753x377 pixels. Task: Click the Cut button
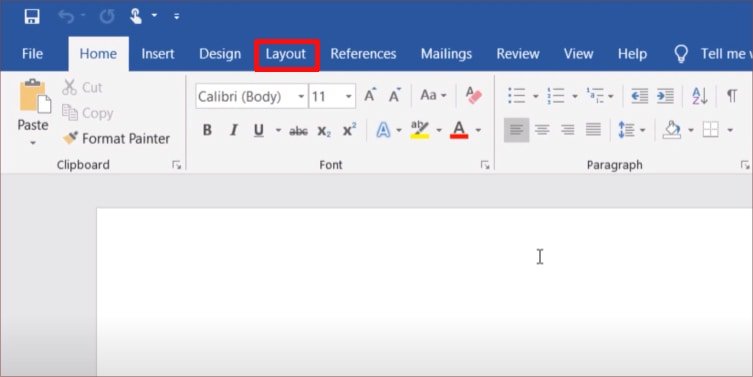pos(82,87)
